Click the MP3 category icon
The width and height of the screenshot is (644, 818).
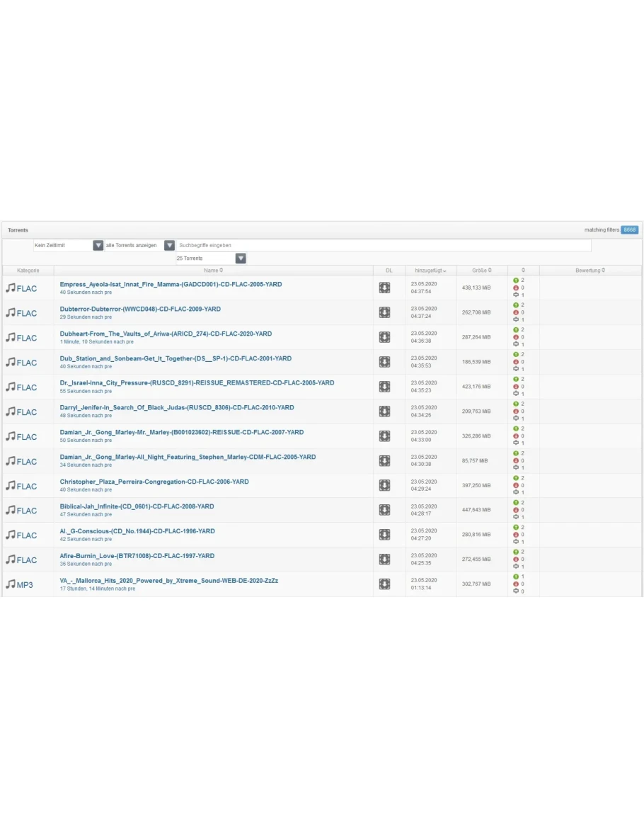[20, 584]
